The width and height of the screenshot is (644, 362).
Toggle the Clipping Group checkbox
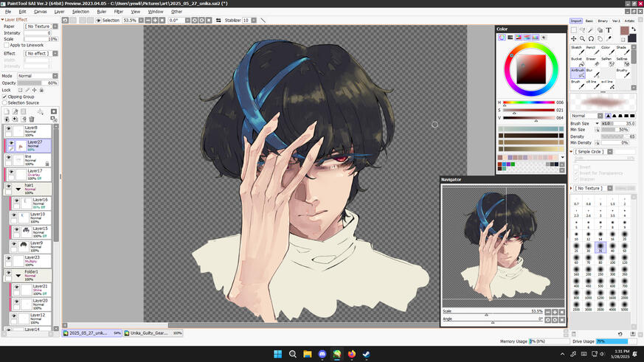pos(5,97)
